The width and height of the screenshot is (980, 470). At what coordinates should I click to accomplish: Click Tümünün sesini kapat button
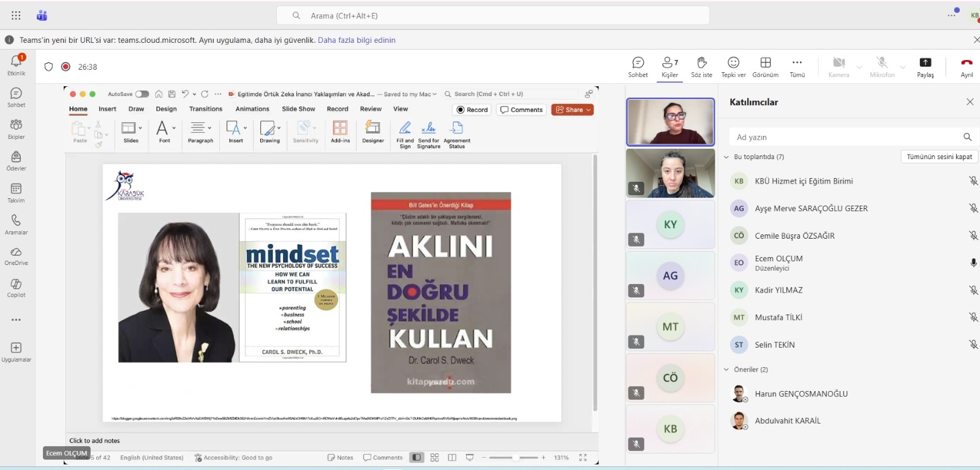(x=939, y=157)
